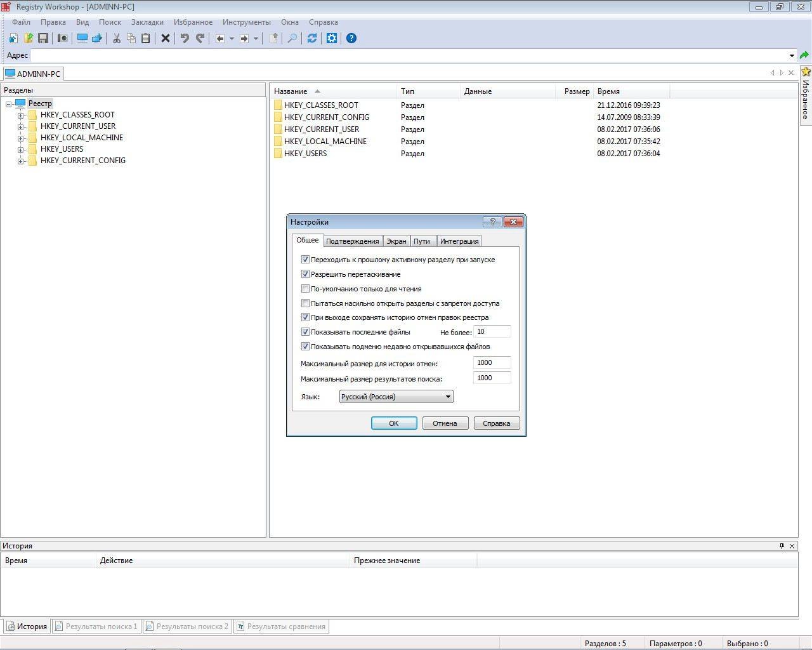Collapse the Реестр root node

9,103
